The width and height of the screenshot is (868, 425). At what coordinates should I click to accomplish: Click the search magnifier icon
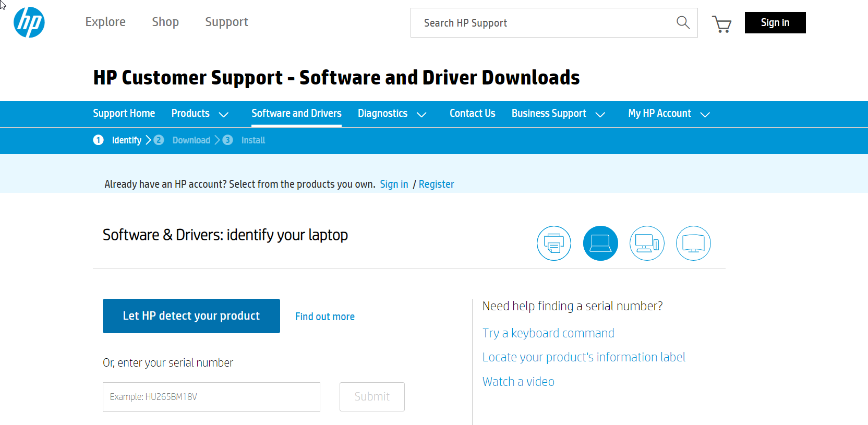(683, 22)
